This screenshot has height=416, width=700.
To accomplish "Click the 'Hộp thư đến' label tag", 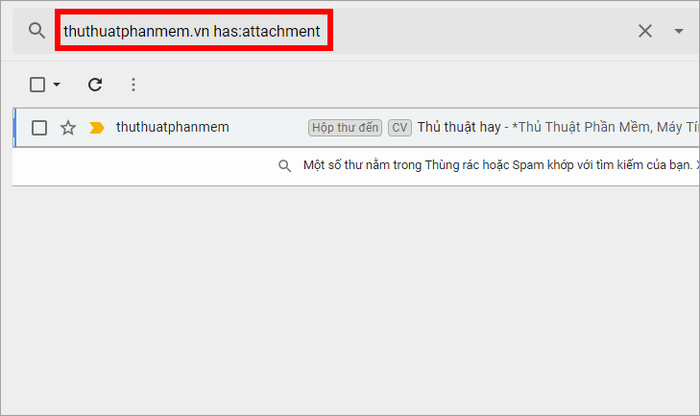I will coord(345,128).
